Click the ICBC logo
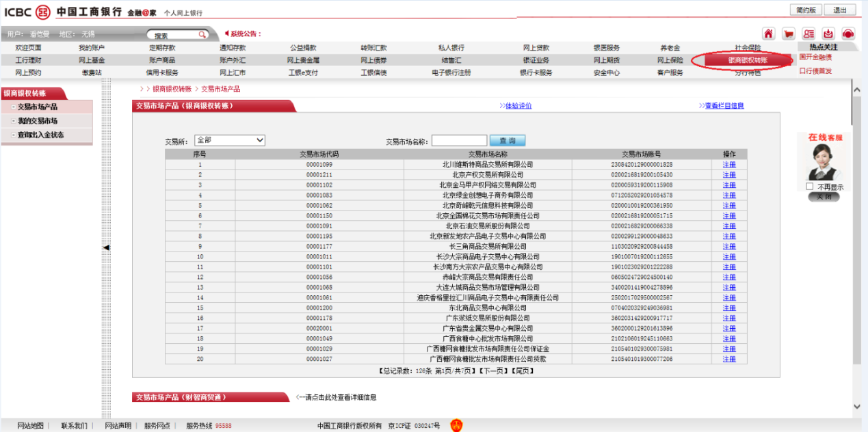The width and height of the screenshot is (868, 432). (27, 11)
